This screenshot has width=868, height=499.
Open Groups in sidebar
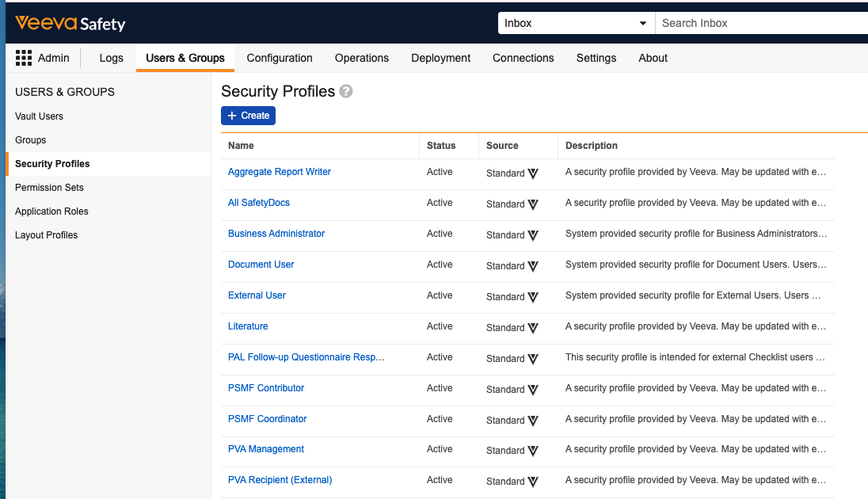(30, 140)
